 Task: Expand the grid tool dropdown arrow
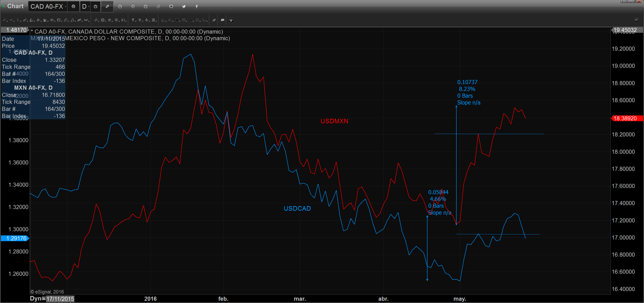(180, 21)
